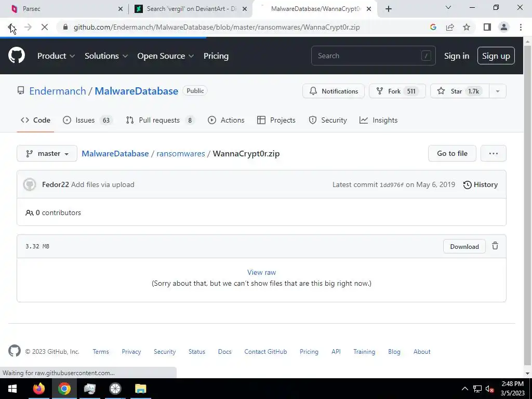532x399 pixels.
Task: Open more file options ellipsis
Action: pos(494,153)
